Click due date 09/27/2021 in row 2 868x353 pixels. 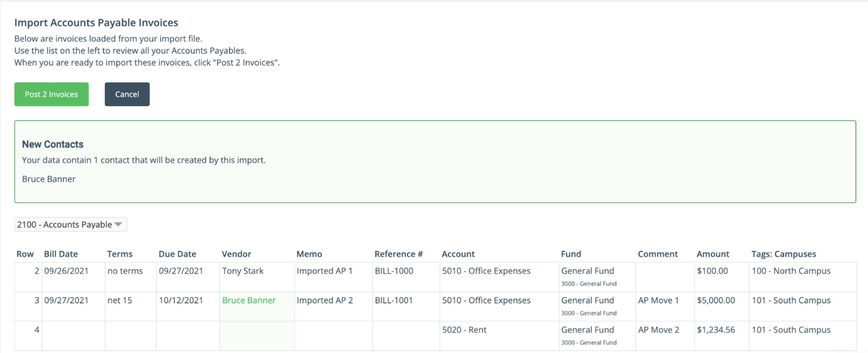click(x=181, y=271)
